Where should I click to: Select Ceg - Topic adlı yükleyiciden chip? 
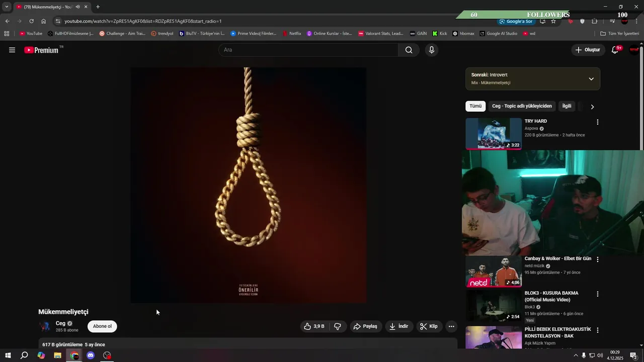point(522,106)
